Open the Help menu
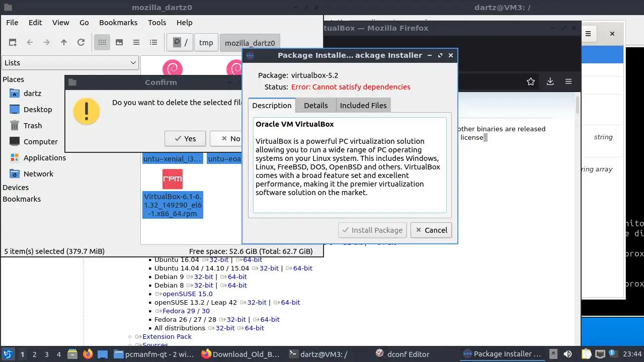The height and width of the screenshot is (362, 644). (185, 23)
